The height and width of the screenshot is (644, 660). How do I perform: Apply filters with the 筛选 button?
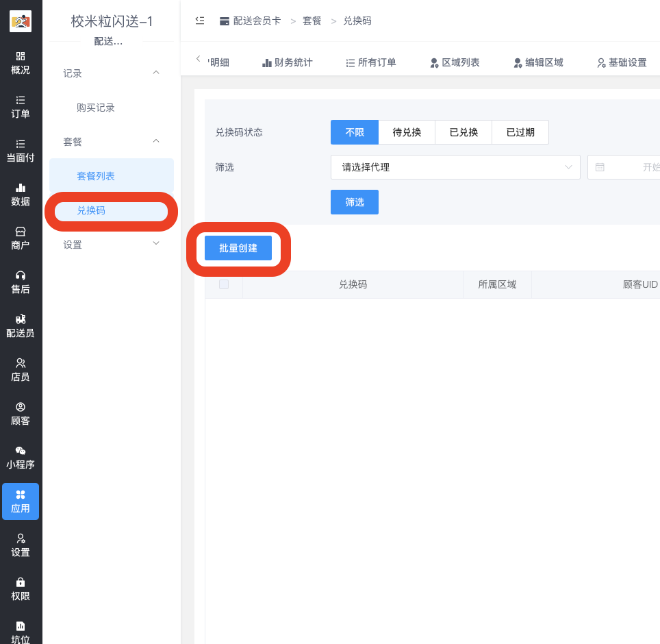pyautogui.click(x=354, y=201)
